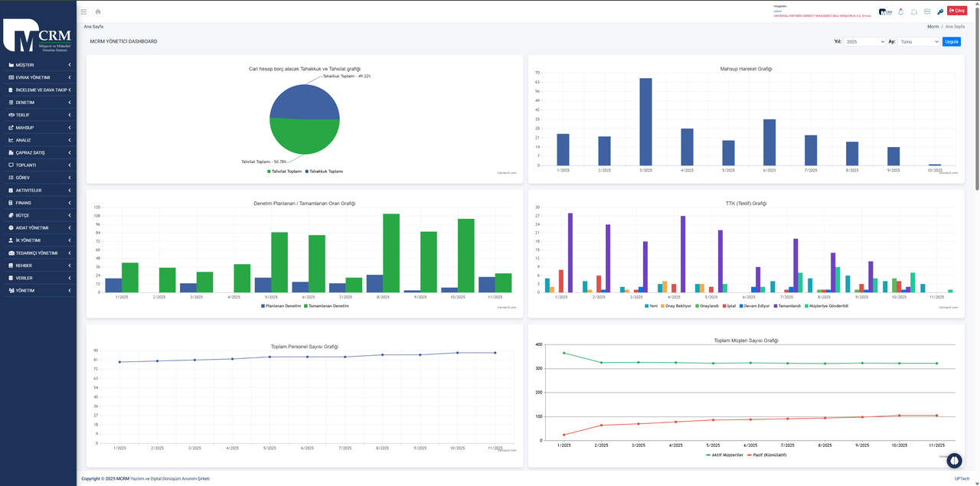Click the MCRM company logo avatar in header
This screenshot has width=980, height=486.
(886, 11)
